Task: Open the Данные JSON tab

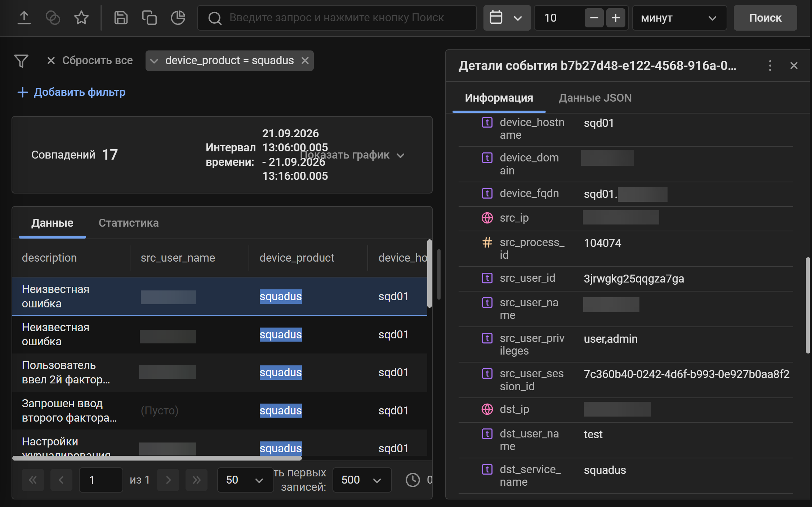Action: (x=595, y=98)
